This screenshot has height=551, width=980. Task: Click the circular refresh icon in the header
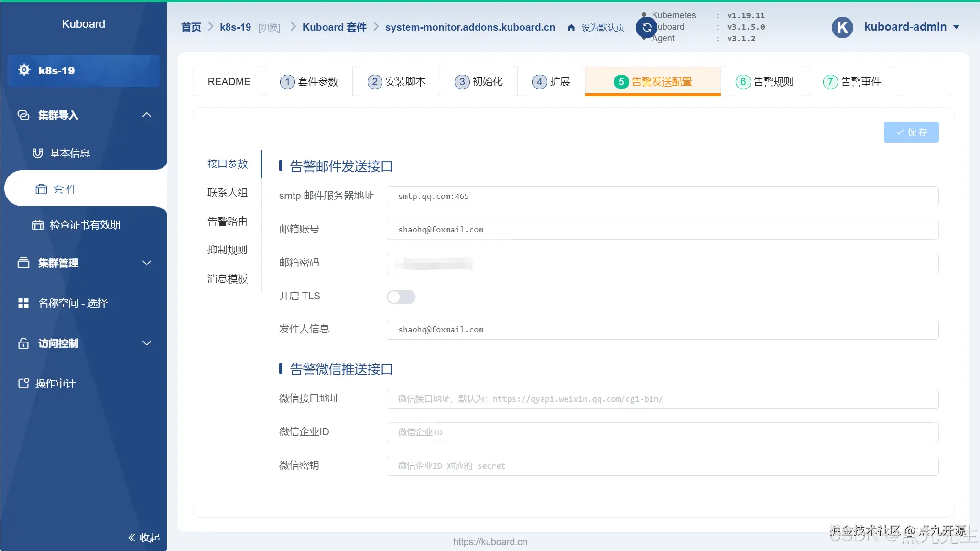click(x=646, y=27)
